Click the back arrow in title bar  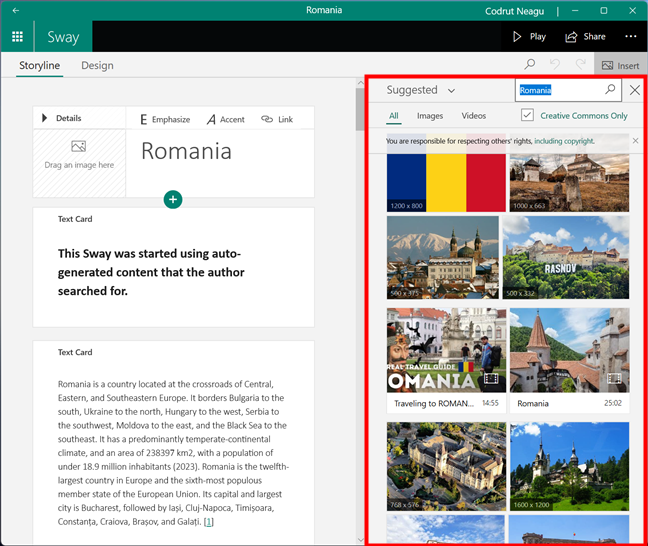coord(15,10)
